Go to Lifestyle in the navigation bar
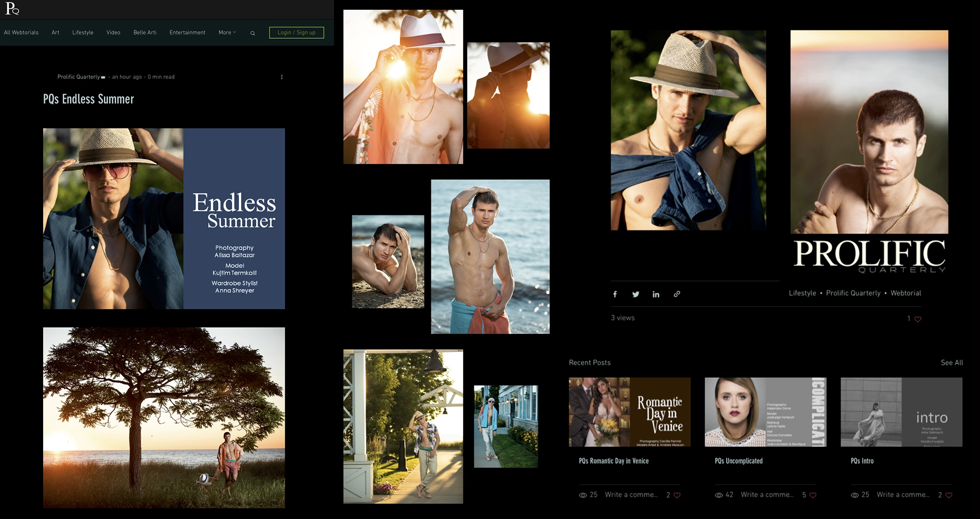The image size is (980, 519). [x=83, y=33]
